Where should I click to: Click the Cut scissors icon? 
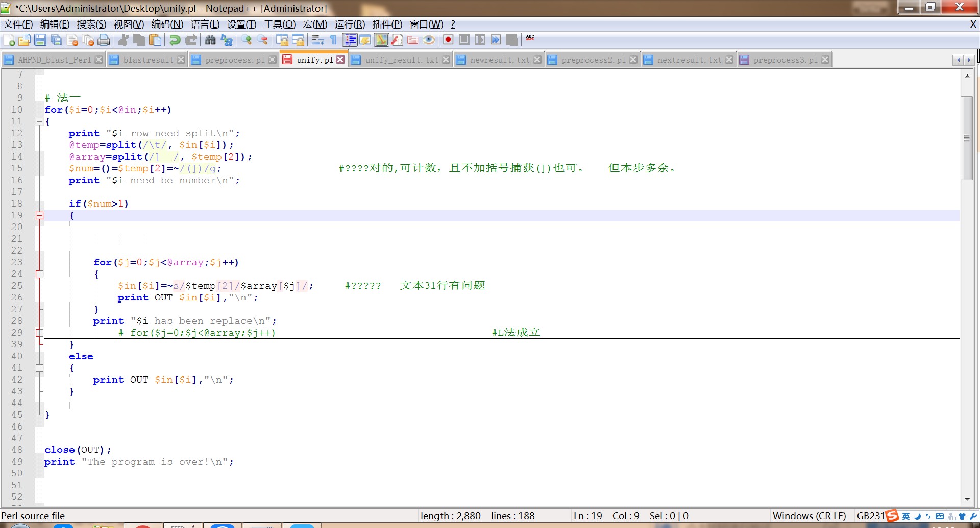click(x=123, y=40)
